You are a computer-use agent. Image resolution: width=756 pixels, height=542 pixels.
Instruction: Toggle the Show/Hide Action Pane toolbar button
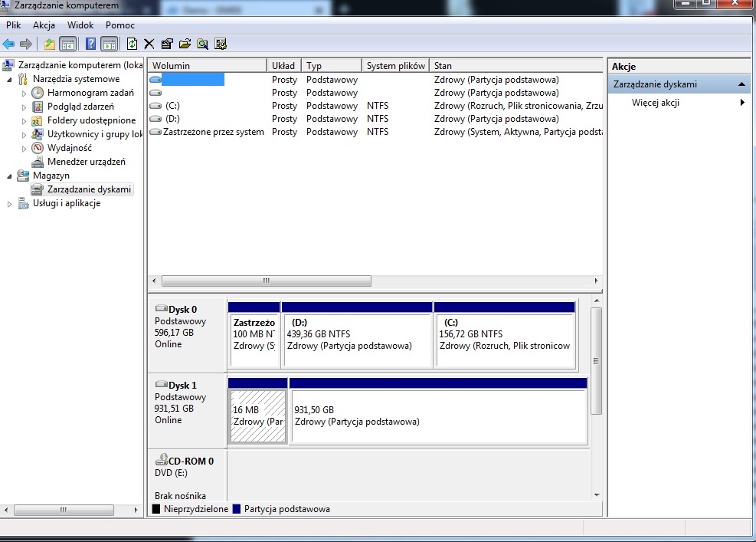tap(110, 44)
